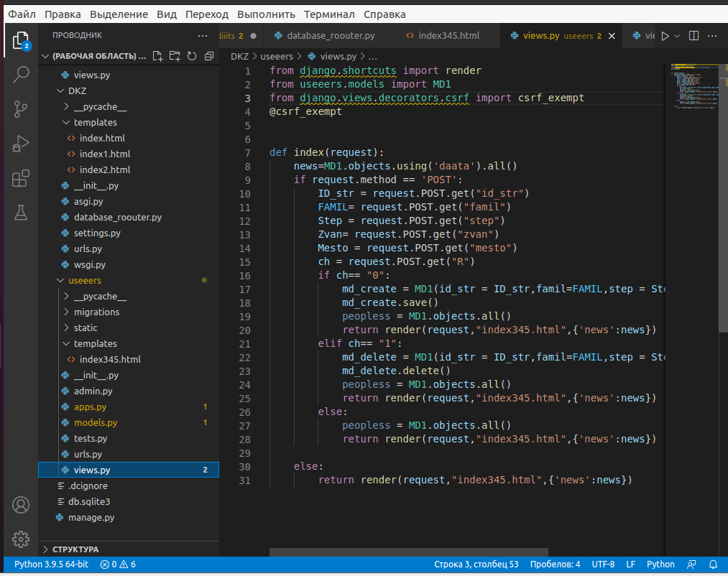Open models.py in the useeers folder
This screenshot has height=576, width=728.
click(x=95, y=423)
